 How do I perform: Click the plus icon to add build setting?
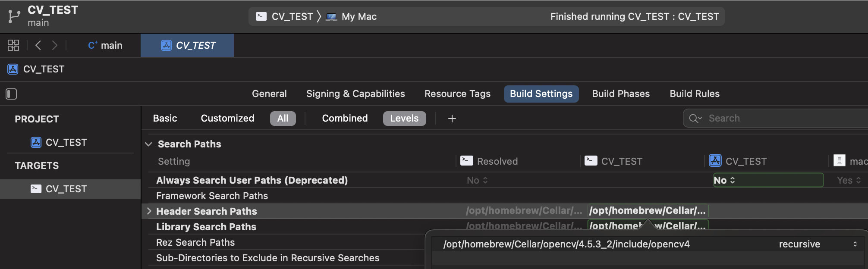(x=452, y=119)
